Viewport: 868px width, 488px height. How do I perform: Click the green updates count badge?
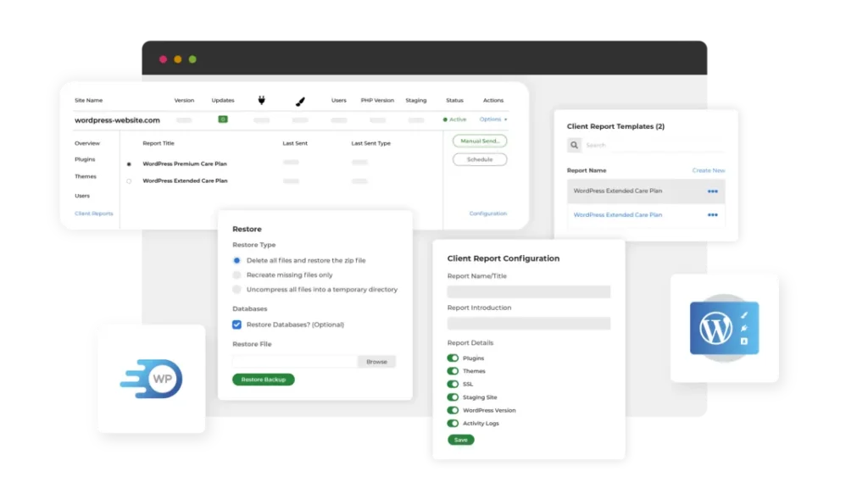click(x=223, y=119)
